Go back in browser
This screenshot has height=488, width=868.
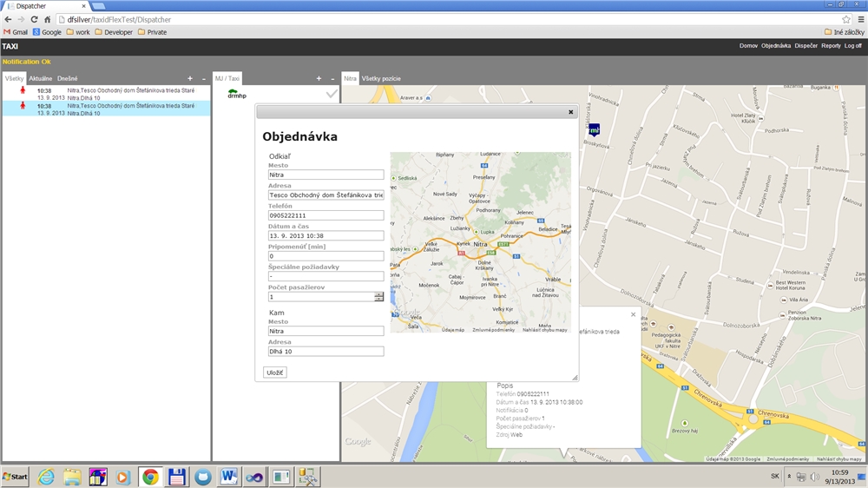coord(8,19)
